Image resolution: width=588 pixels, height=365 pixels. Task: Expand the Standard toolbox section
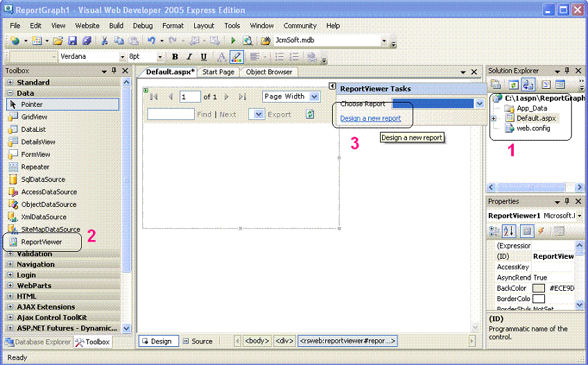pyautogui.click(x=10, y=82)
